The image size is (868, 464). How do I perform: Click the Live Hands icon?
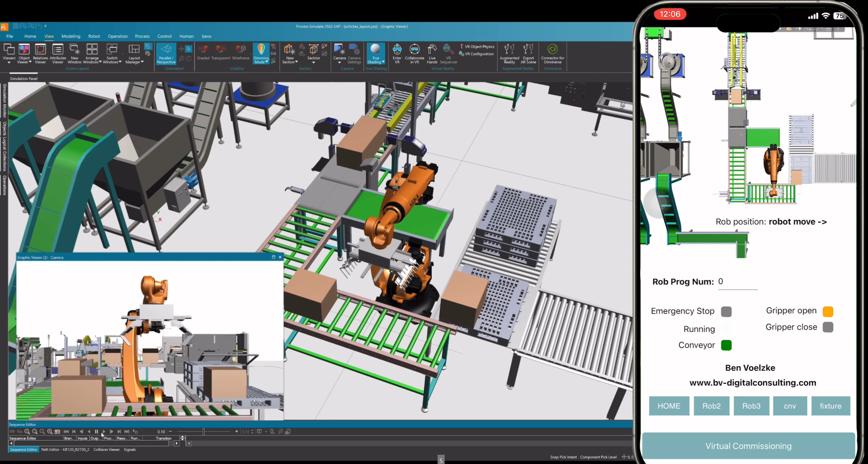tap(432, 54)
